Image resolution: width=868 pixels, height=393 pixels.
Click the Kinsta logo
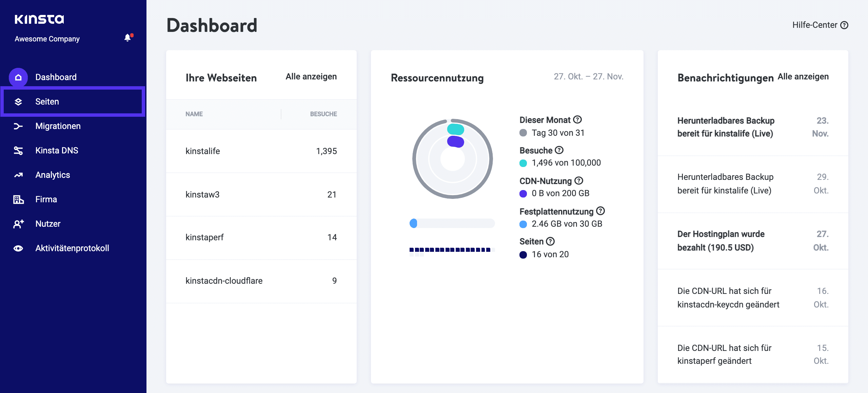[x=39, y=19]
